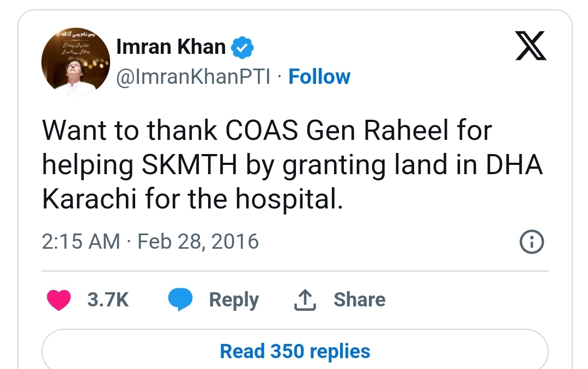Click the share upload arrow icon

click(x=305, y=300)
